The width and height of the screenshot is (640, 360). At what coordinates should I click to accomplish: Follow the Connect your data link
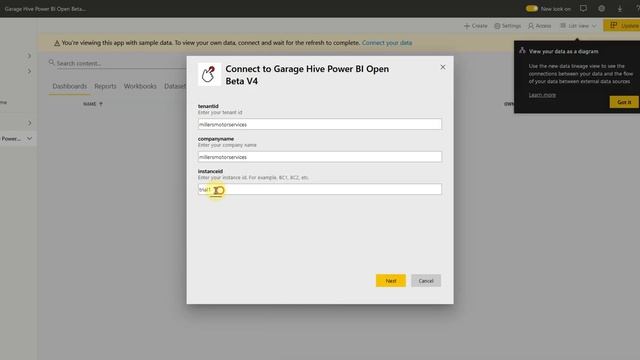pyautogui.click(x=387, y=42)
